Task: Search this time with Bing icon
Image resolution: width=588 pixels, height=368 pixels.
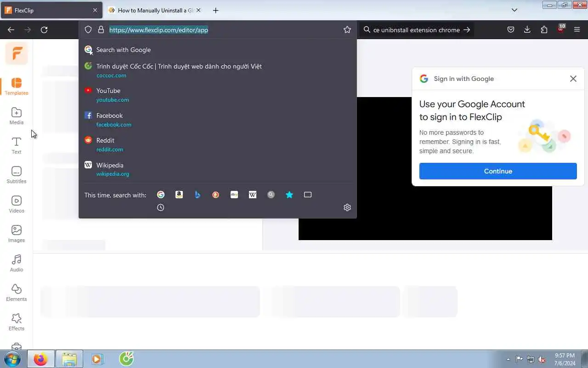Action: (198, 195)
